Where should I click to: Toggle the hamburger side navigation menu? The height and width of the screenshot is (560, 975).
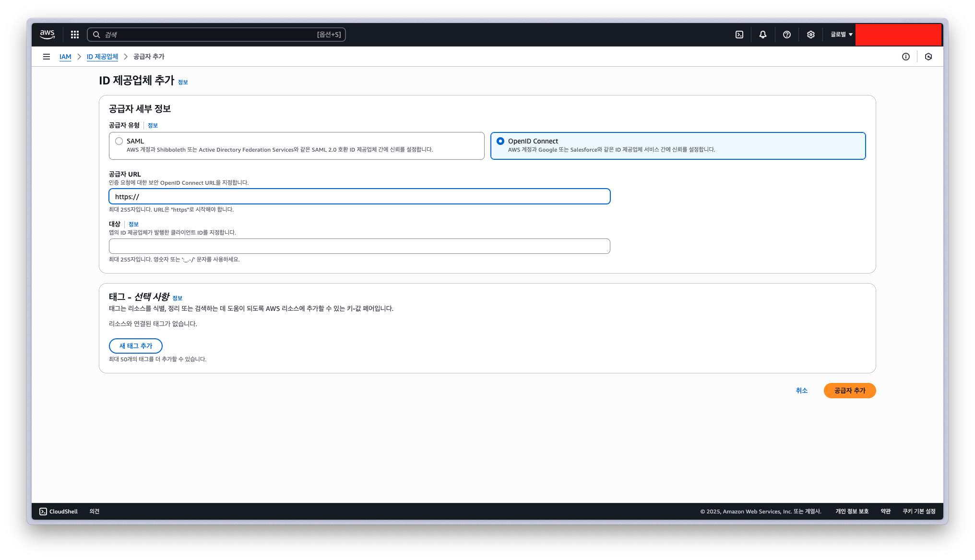[47, 57]
